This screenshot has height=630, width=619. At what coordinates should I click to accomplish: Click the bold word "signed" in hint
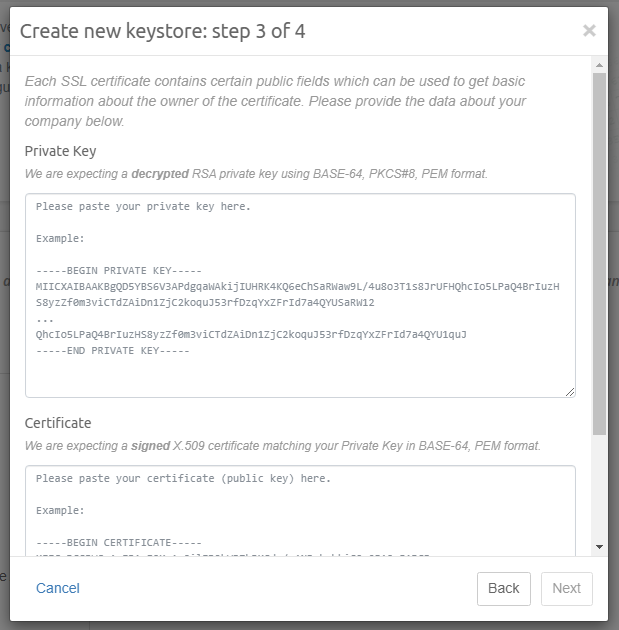click(x=150, y=446)
